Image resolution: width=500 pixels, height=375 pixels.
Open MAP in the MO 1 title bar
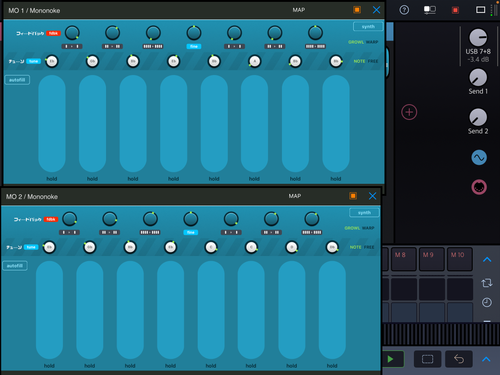pos(299,10)
